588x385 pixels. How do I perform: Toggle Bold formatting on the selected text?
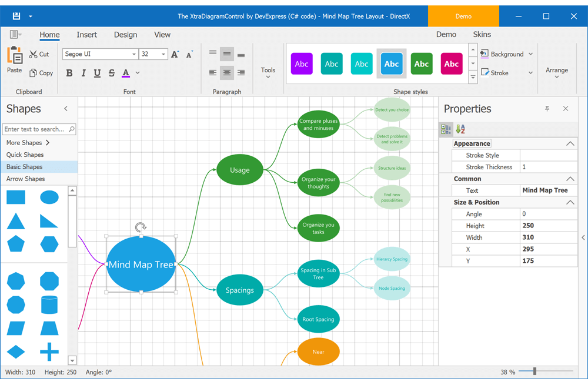tap(69, 73)
